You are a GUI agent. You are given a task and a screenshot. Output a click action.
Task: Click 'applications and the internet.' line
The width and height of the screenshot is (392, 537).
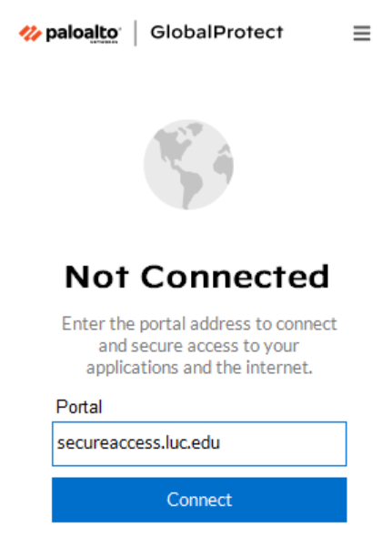199,368
